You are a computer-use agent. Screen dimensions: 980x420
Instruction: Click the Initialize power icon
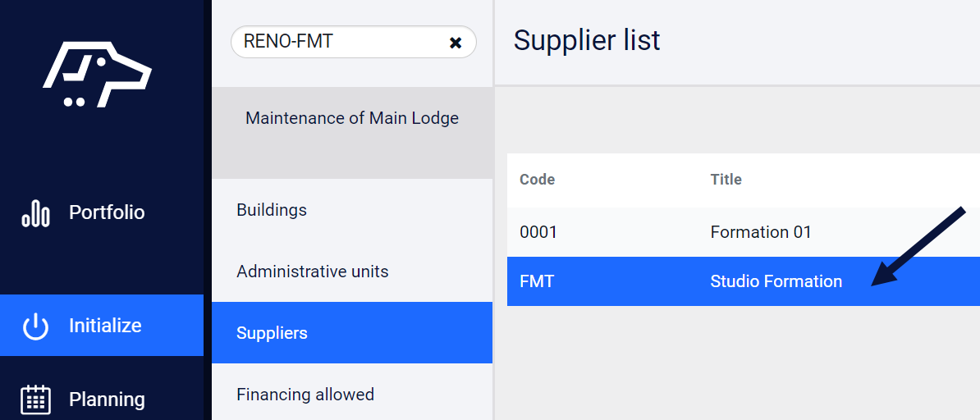[x=35, y=326]
